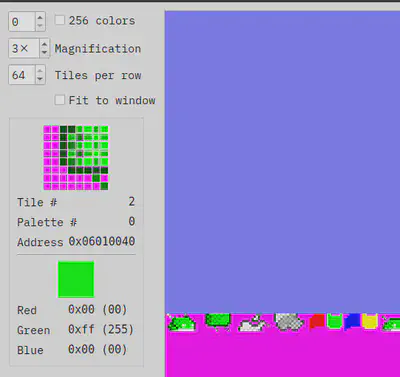Select the gray checkered sprite tile
The width and height of the screenshot is (400, 377).
[289, 322]
